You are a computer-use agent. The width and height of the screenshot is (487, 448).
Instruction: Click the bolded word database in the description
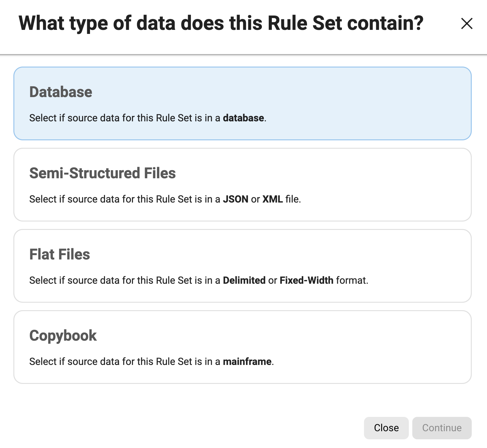[243, 118]
